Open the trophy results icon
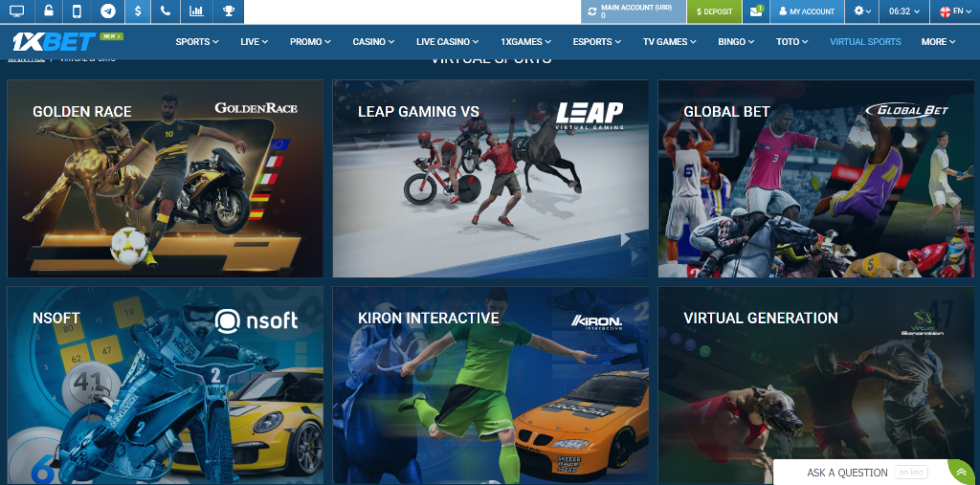 (228, 11)
